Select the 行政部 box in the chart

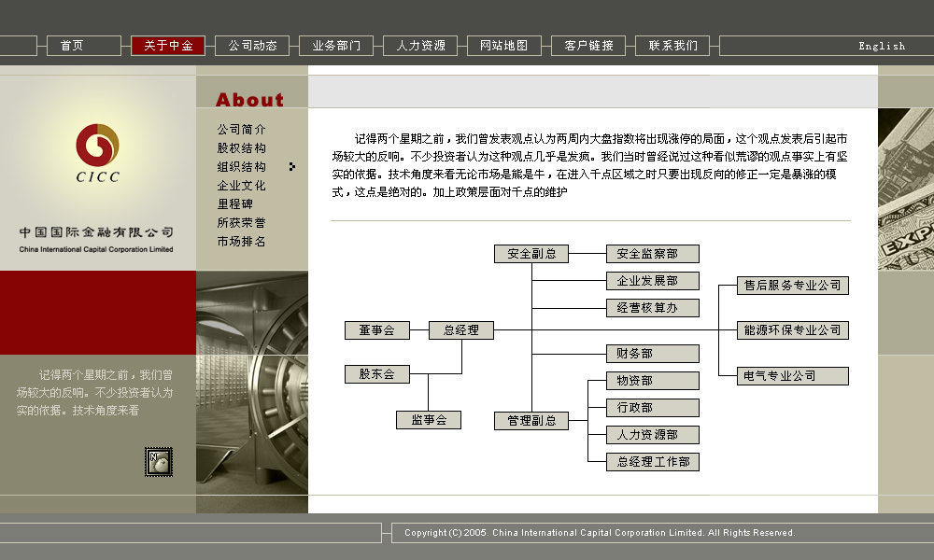(x=653, y=408)
